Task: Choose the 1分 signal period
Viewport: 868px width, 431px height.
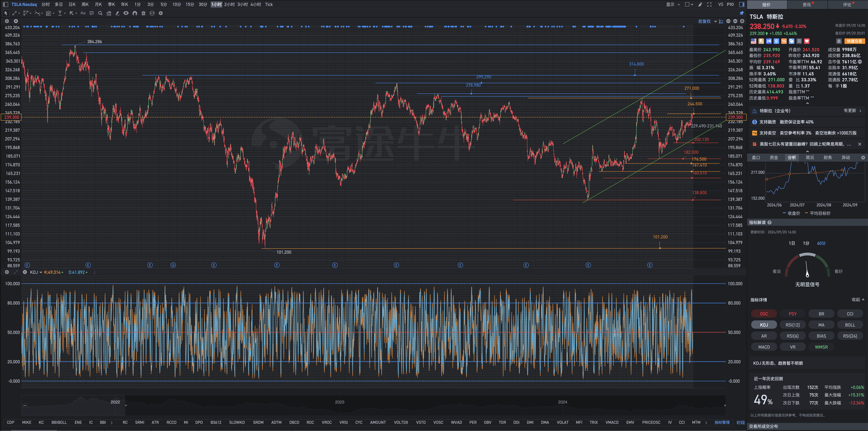Action: tap(806, 243)
